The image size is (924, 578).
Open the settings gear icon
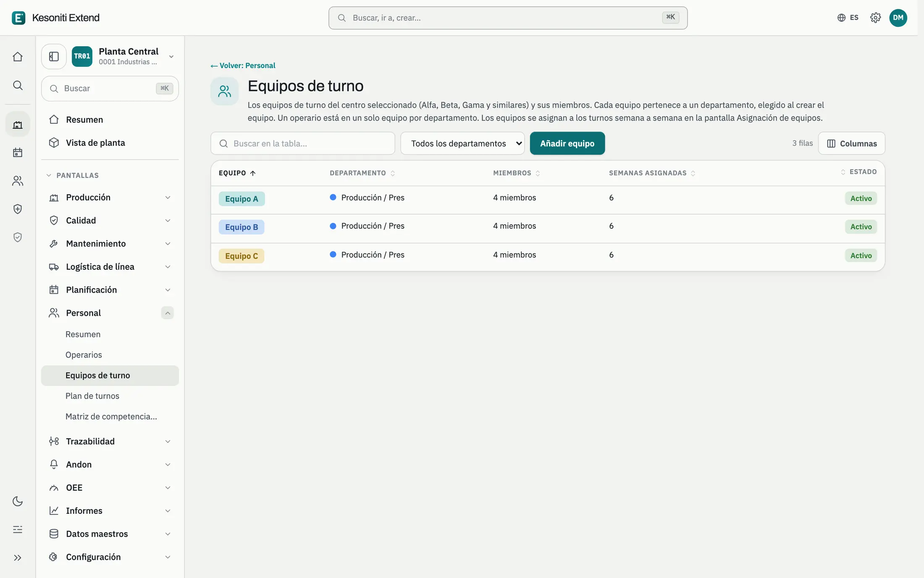(x=875, y=18)
